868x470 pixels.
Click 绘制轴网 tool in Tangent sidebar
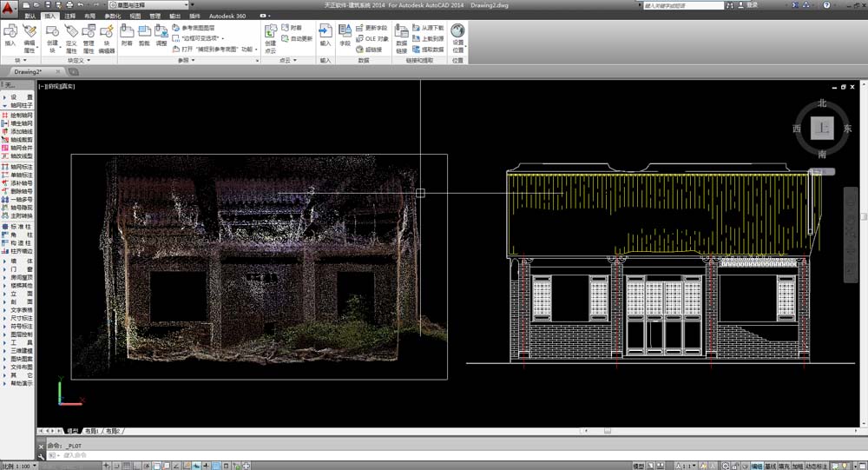coord(17,116)
